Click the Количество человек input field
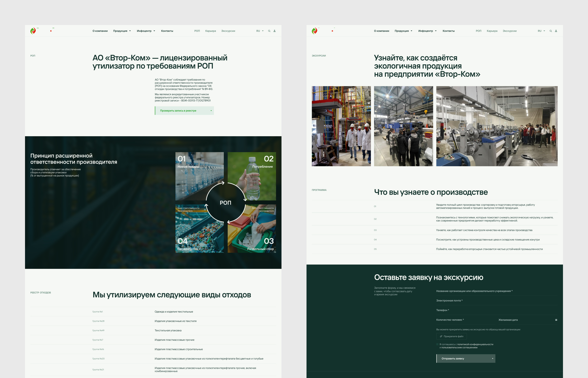The height and width of the screenshot is (378, 588). (466, 320)
